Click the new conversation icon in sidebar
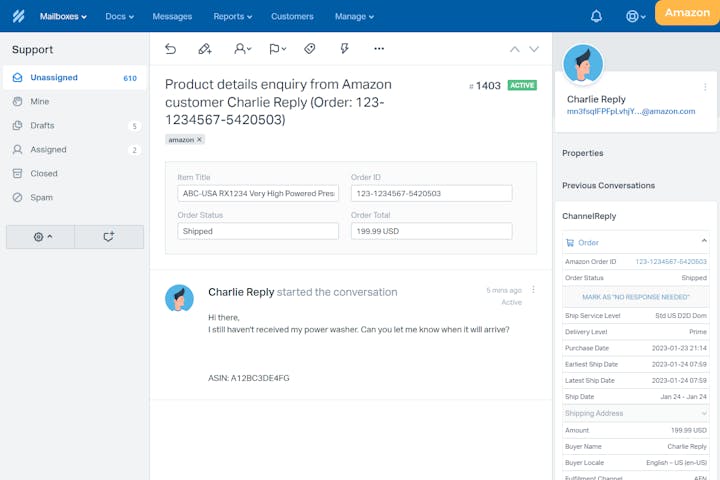Image resolution: width=720 pixels, height=480 pixels. click(109, 237)
